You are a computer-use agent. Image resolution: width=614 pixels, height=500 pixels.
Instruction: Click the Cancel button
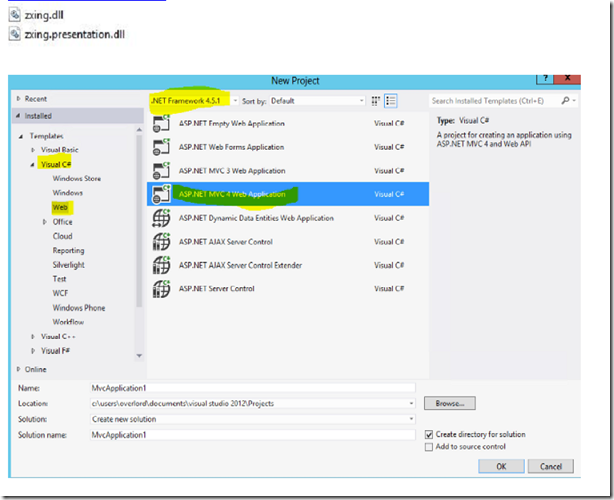coord(551,466)
